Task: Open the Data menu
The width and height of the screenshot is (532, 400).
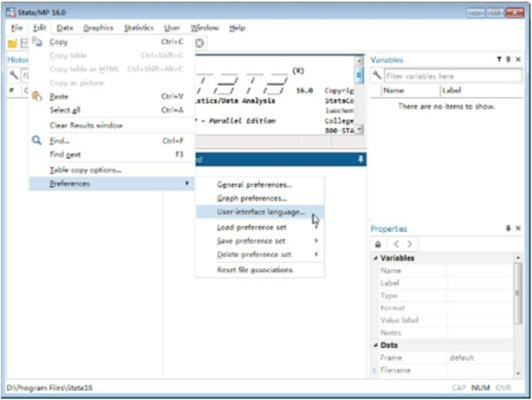Action: point(65,28)
